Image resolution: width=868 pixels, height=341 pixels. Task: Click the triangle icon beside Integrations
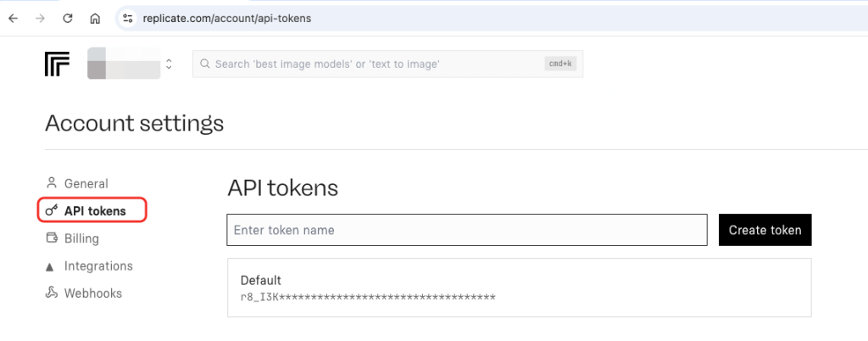(x=52, y=266)
